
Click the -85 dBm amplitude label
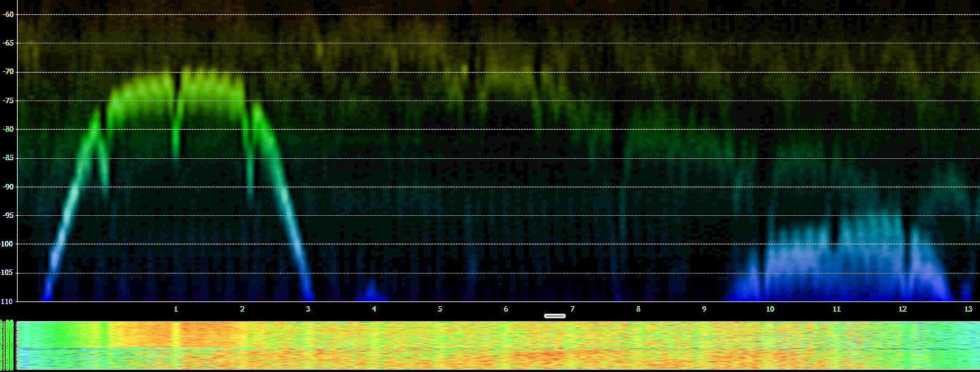point(7,158)
